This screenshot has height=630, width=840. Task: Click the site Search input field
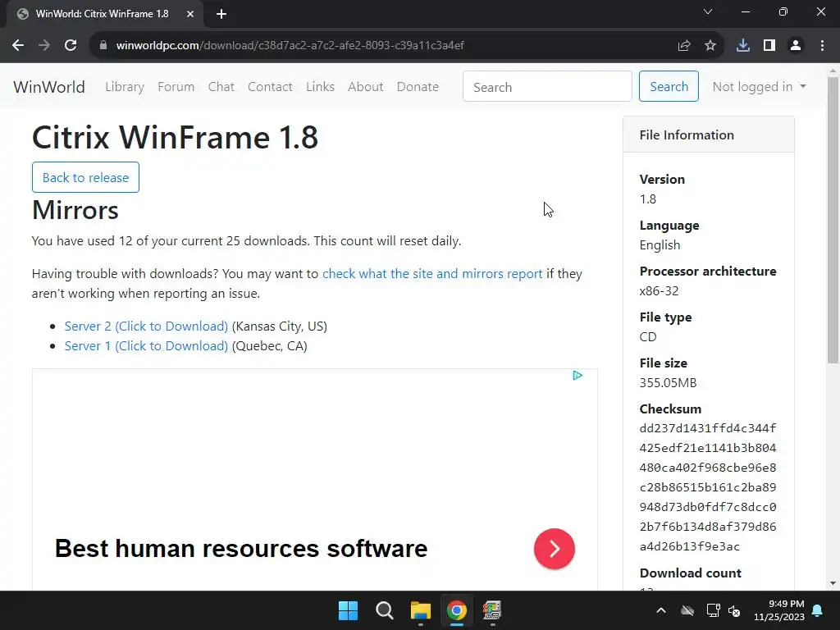(x=547, y=86)
